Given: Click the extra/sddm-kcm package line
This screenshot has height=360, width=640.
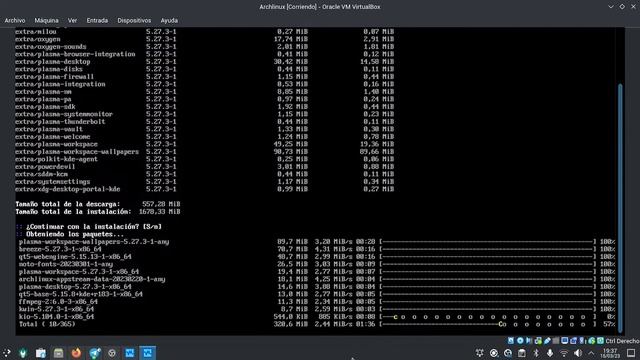Looking at the screenshot, I should coord(204,174).
